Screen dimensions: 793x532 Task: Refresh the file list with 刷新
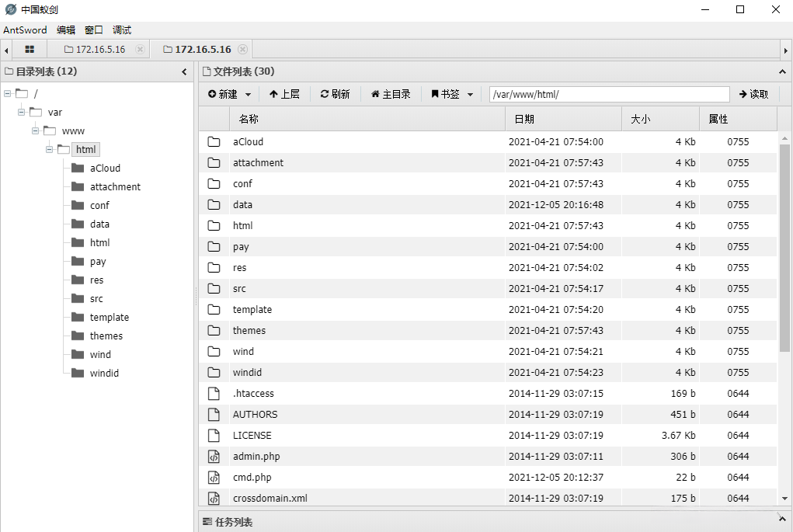pos(335,94)
